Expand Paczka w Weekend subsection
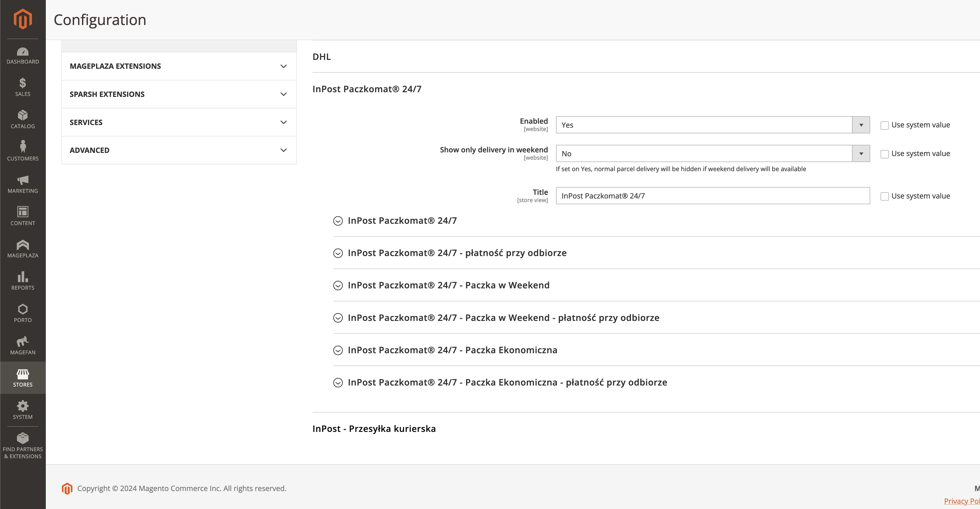This screenshot has width=980, height=509. (448, 285)
